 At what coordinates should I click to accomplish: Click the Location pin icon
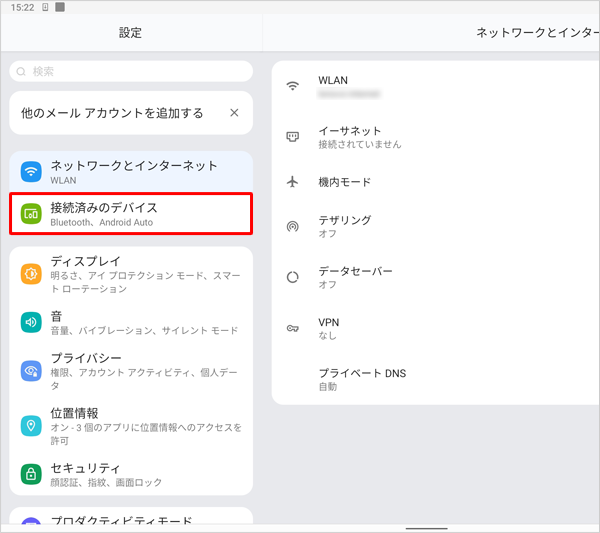pyautogui.click(x=31, y=425)
